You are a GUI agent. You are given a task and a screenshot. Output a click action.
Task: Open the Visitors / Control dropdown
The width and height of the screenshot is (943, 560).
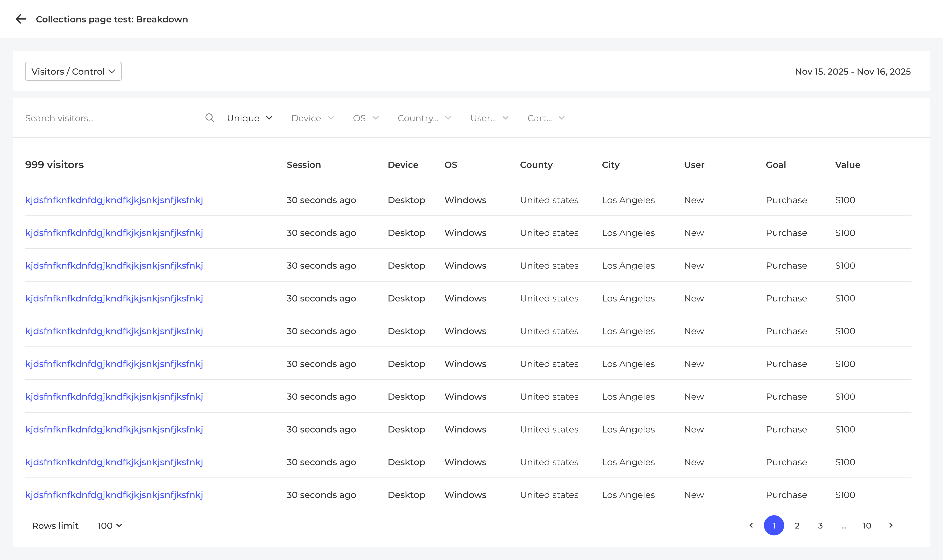[73, 71]
